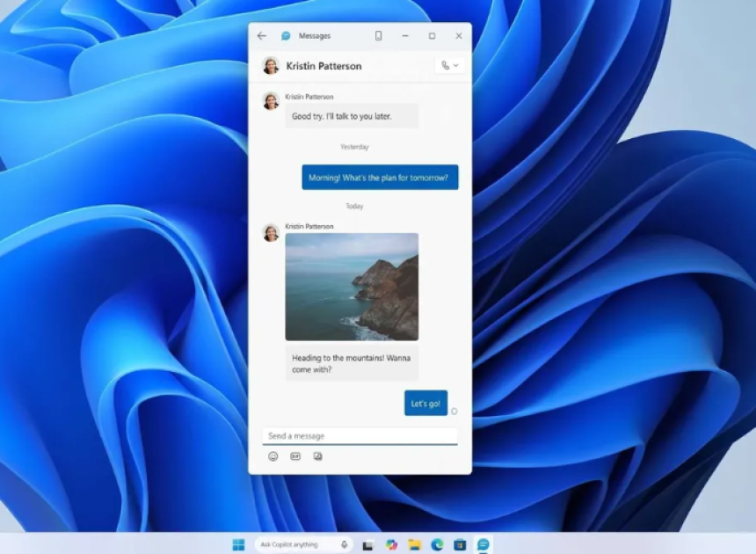Click the avatar beside 'Good try' message
The height and width of the screenshot is (554, 756).
(x=271, y=101)
